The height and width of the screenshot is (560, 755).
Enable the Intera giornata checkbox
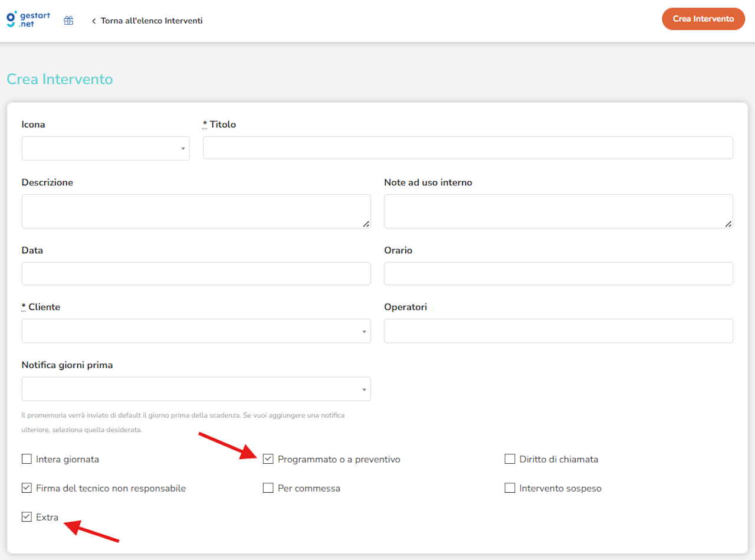[x=27, y=459]
